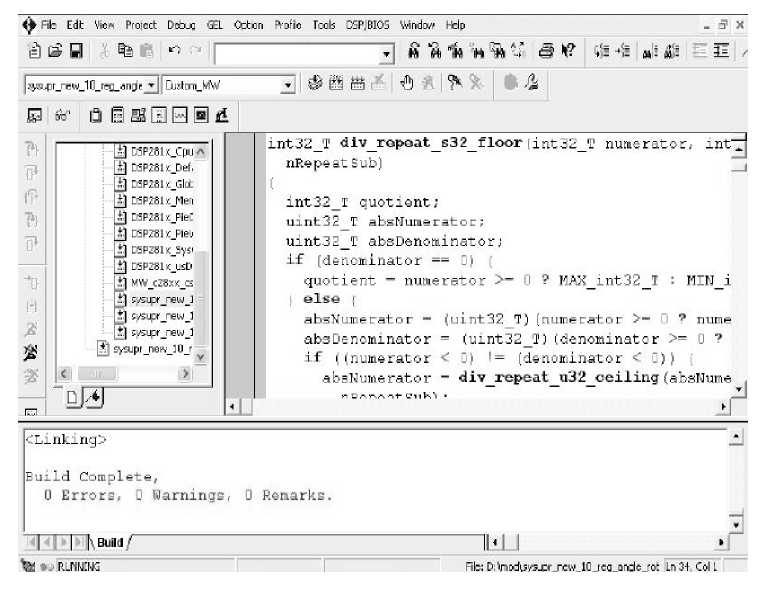This screenshot has width=770, height=589.
Task: Open the Project menu
Action: point(141,25)
